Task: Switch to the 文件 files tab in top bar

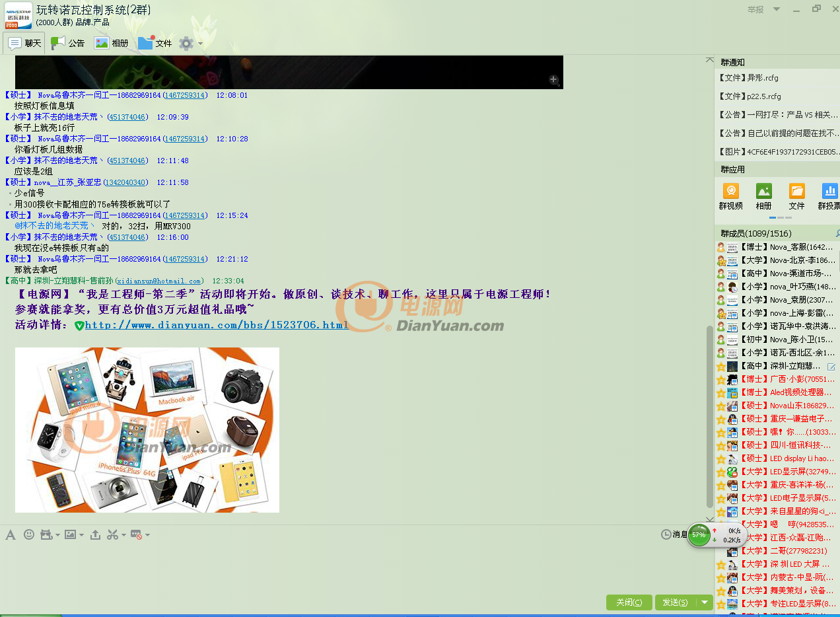Action: (155, 44)
